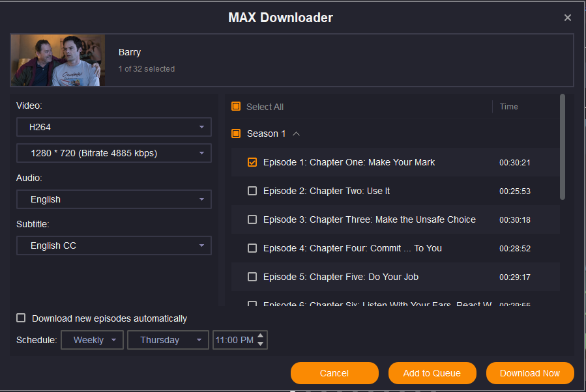Open the Weekly schedule frequency dropdown

[92, 340]
